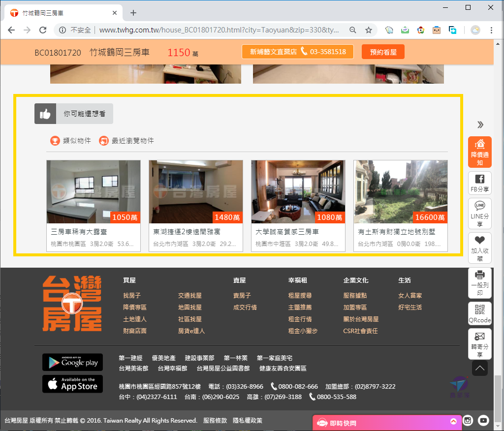This screenshot has height=431, width=504.
Task: Click the App Store download badge
Action: click(73, 384)
